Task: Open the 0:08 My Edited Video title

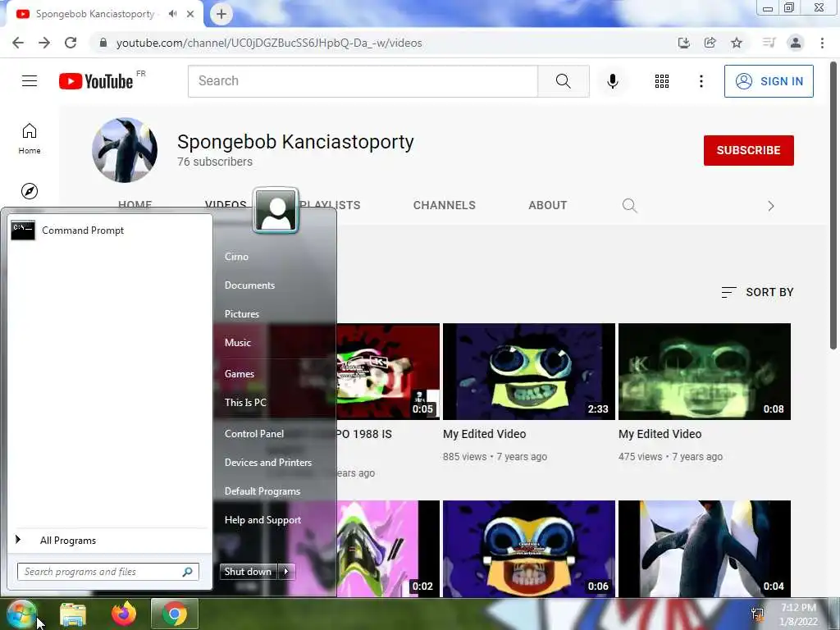Action: (660, 434)
